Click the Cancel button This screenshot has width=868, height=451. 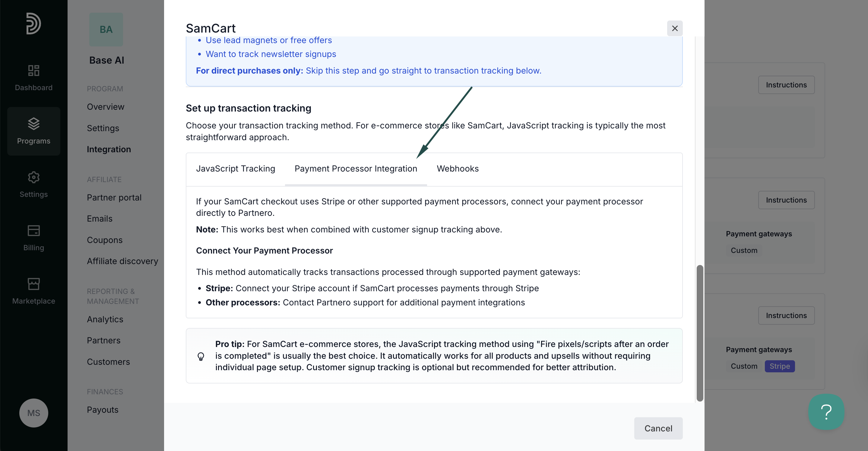click(x=658, y=428)
